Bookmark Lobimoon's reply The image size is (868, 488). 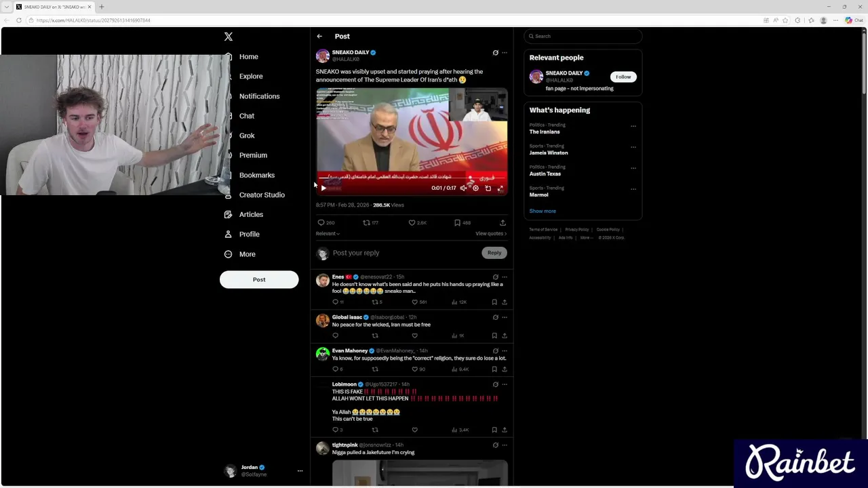[494, 430]
